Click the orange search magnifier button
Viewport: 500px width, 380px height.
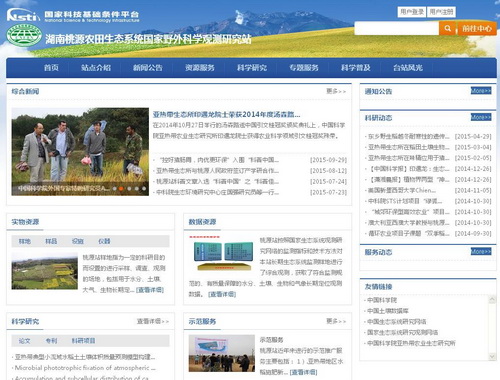point(447,28)
